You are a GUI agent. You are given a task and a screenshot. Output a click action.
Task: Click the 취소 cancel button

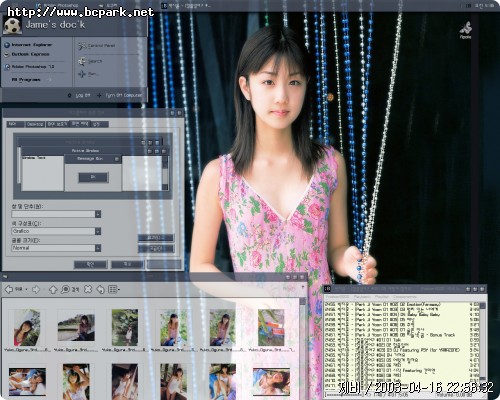pos(127,264)
